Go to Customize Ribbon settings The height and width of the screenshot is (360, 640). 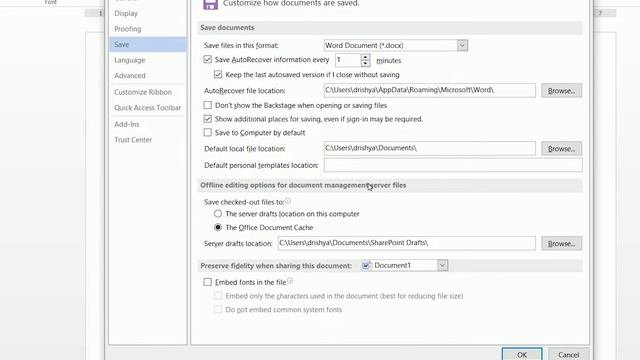coord(143,92)
